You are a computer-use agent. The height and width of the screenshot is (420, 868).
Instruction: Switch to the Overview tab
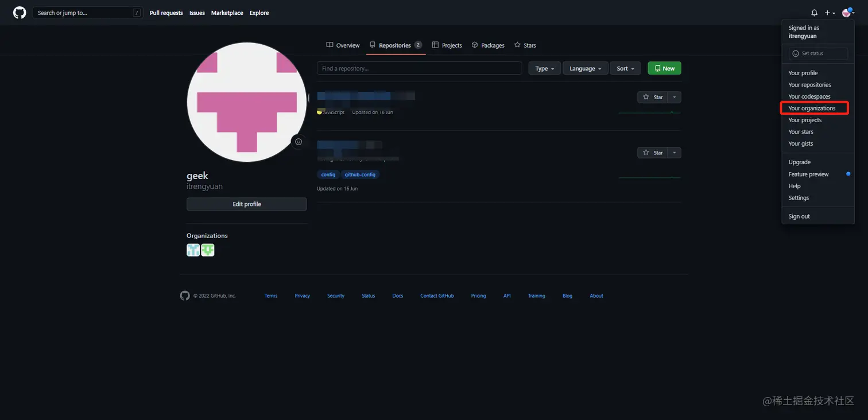pos(343,45)
